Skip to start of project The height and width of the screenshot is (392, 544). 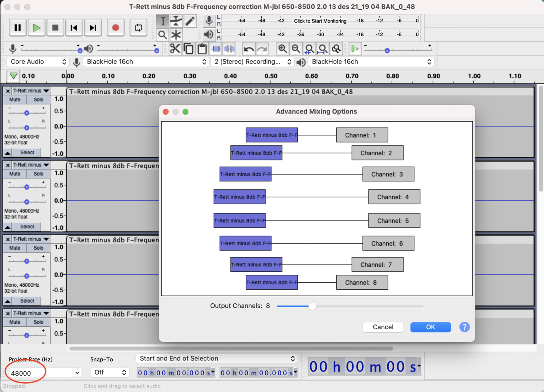[74, 28]
